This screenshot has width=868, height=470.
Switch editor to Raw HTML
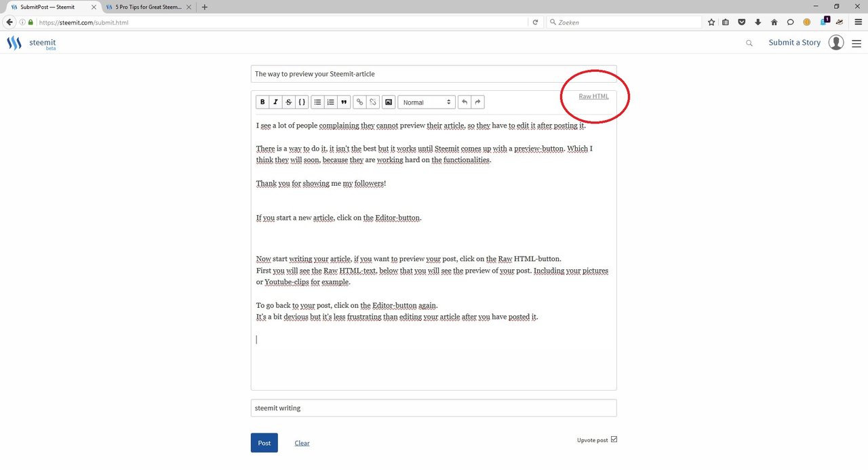pos(593,96)
